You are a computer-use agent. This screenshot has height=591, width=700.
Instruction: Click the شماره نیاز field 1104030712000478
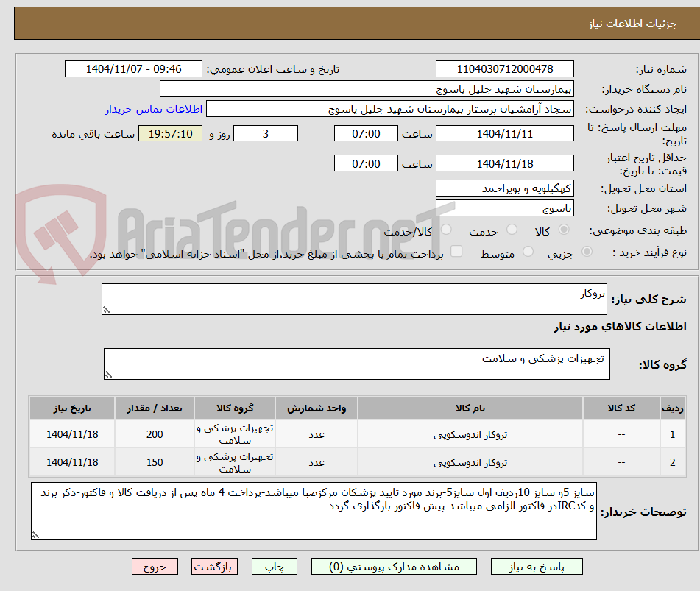[x=504, y=69]
